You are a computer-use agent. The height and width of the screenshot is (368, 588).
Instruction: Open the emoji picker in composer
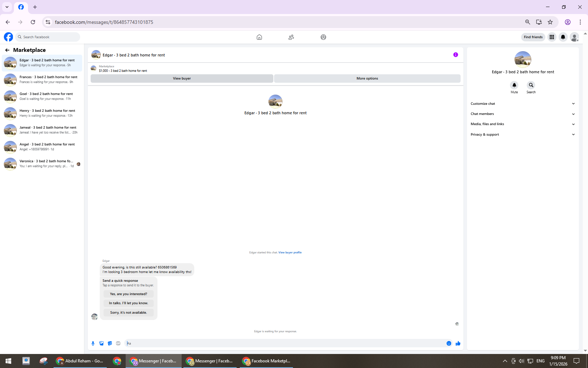pyautogui.click(x=449, y=343)
